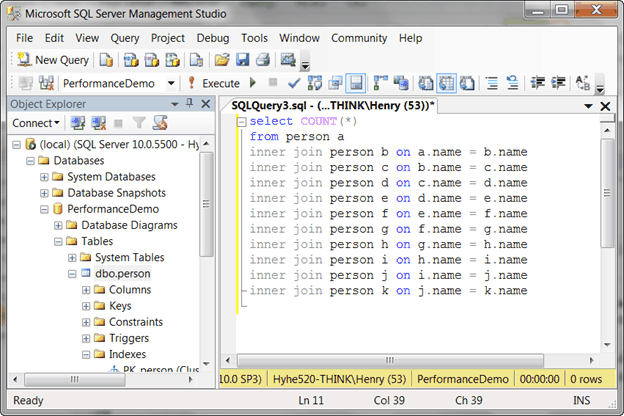Click the green Debug play icon

[253, 83]
